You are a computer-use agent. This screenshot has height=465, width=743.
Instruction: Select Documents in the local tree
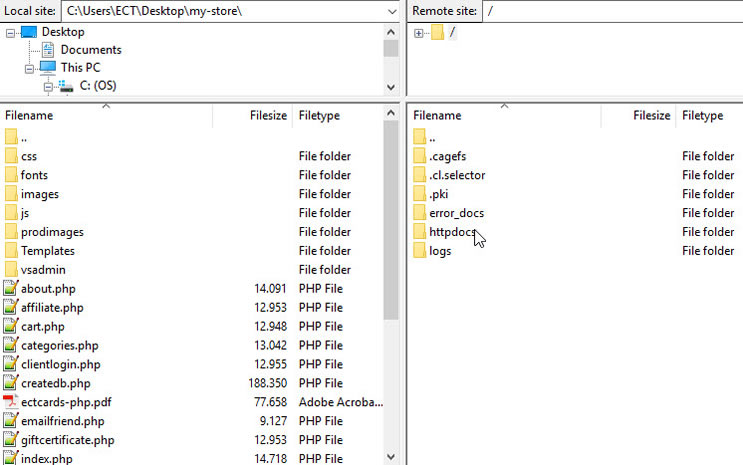pos(91,50)
